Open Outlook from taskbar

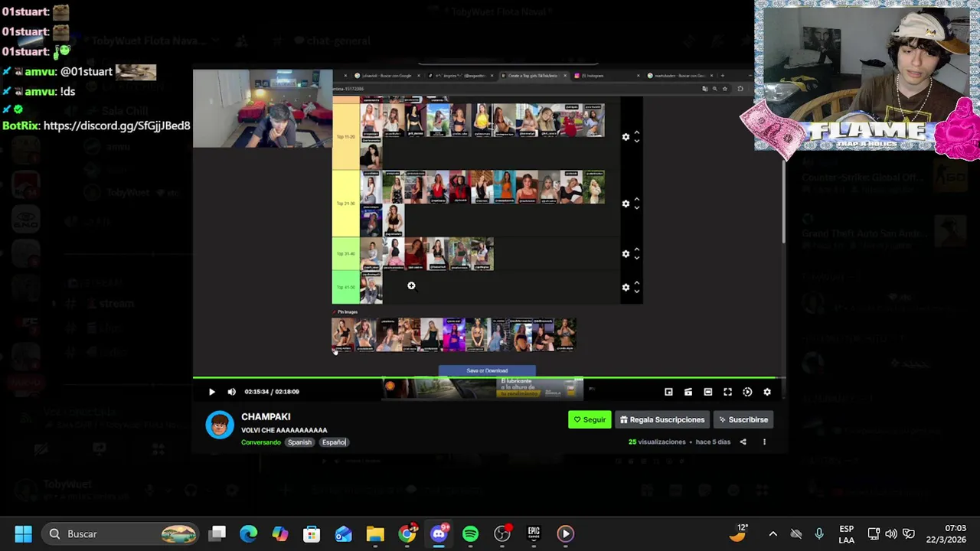tap(343, 533)
